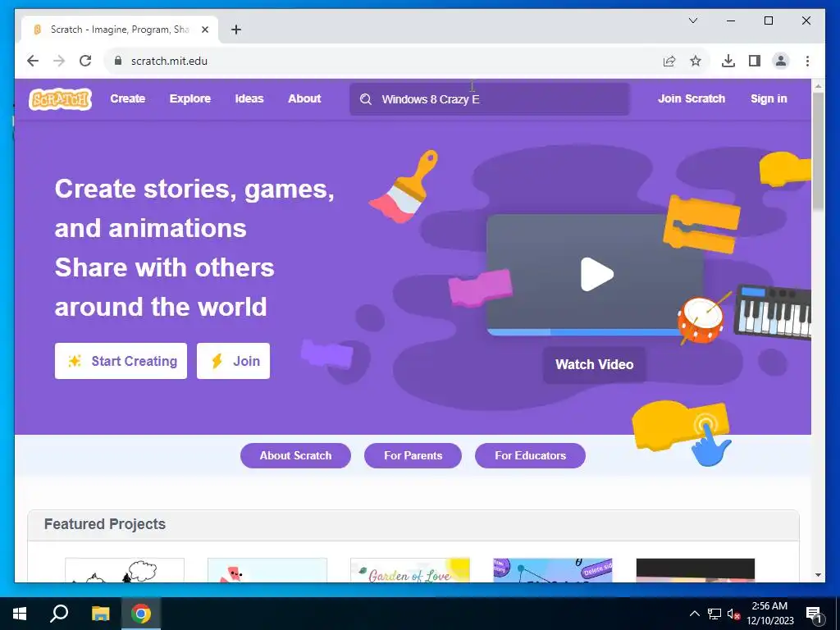Open the About Scratch pill button
This screenshot has height=630, width=840.
point(295,455)
